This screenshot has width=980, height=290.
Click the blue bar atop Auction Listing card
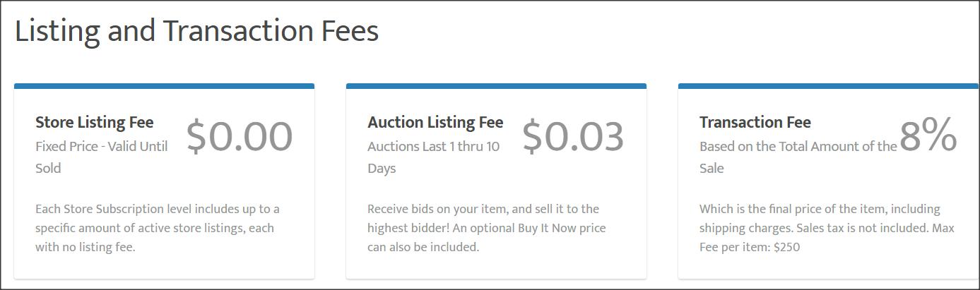click(x=496, y=86)
